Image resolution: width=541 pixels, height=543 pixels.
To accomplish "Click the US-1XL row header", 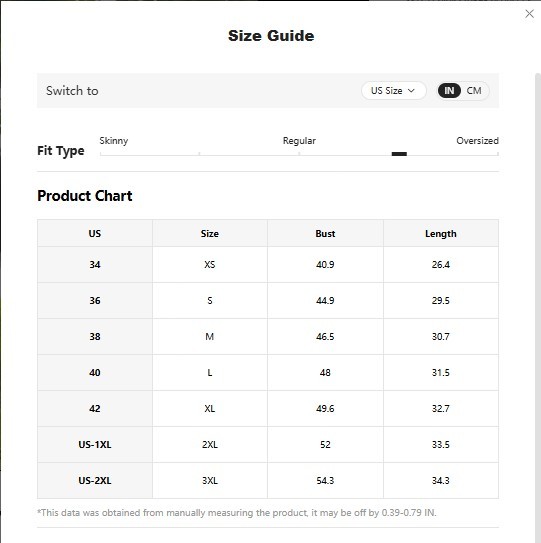I will point(95,445).
